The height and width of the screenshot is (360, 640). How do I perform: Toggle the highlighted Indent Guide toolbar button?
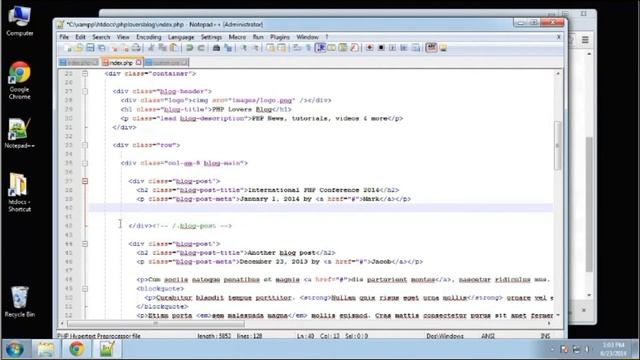coord(320,48)
